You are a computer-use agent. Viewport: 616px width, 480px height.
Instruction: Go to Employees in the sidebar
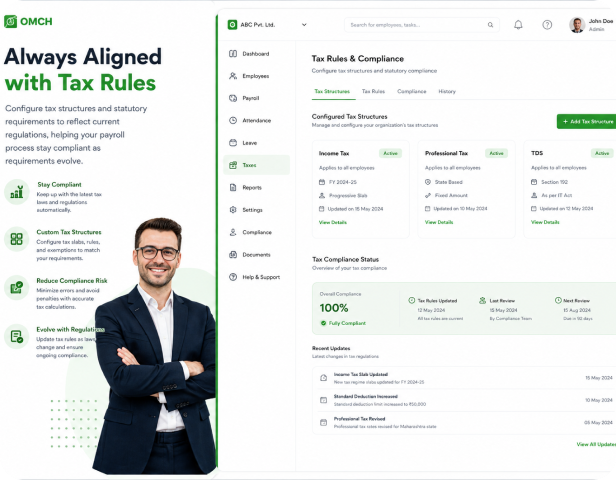pyautogui.click(x=257, y=76)
